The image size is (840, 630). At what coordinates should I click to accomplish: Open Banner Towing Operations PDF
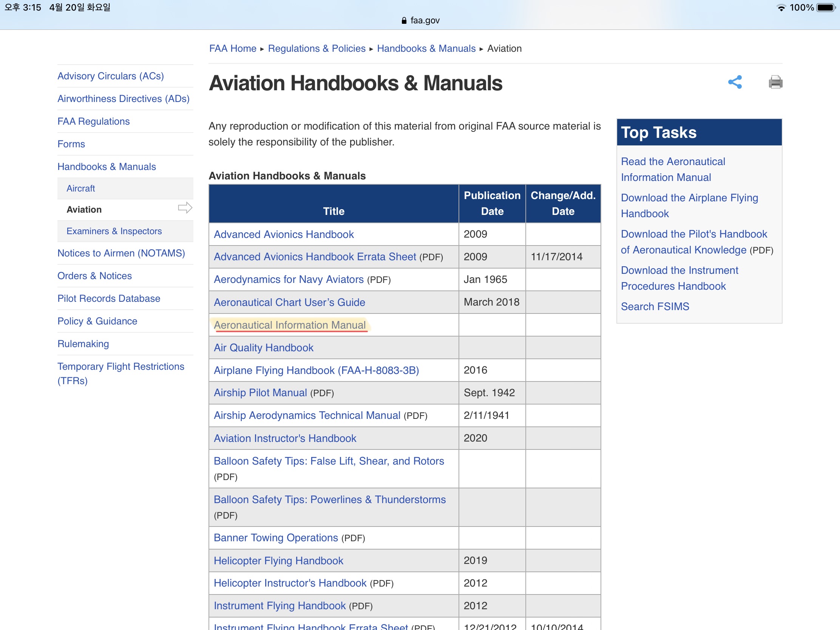(276, 538)
